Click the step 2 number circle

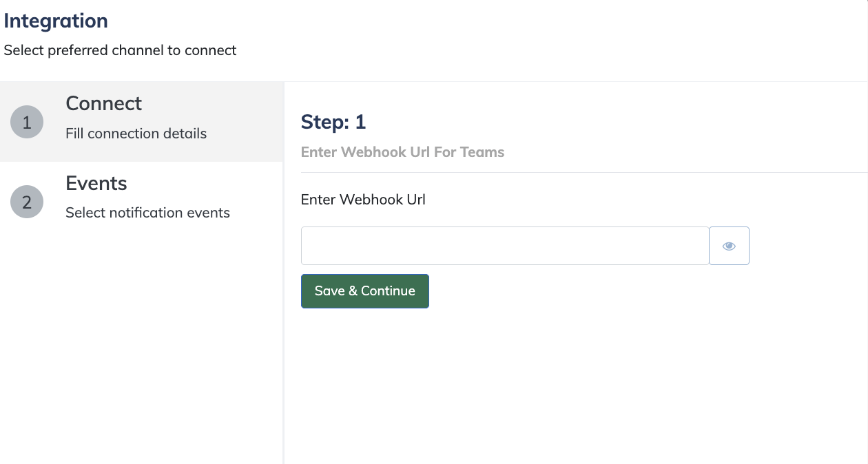(27, 202)
